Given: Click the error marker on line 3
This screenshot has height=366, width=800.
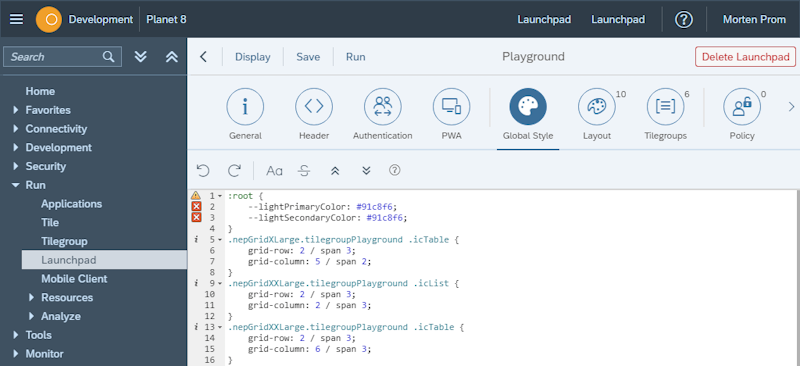Looking at the screenshot, I should point(196,217).
